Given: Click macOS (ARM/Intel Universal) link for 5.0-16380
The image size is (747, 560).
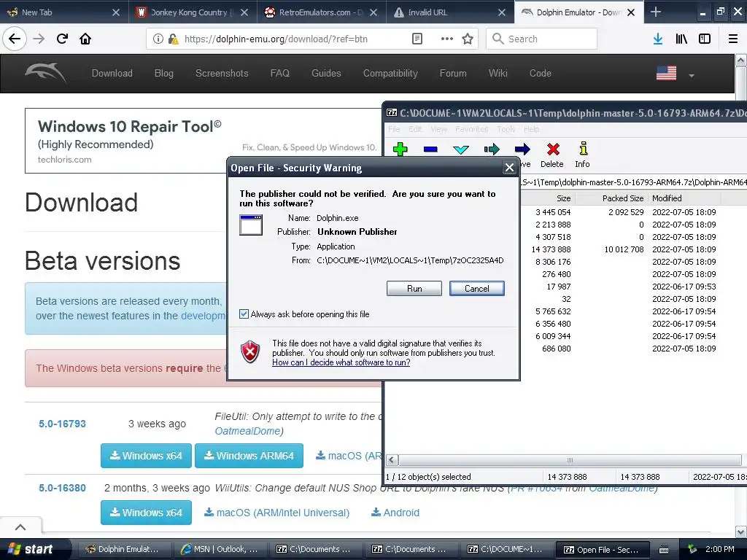Looking at the screenshot, I should tap(276, 513).
